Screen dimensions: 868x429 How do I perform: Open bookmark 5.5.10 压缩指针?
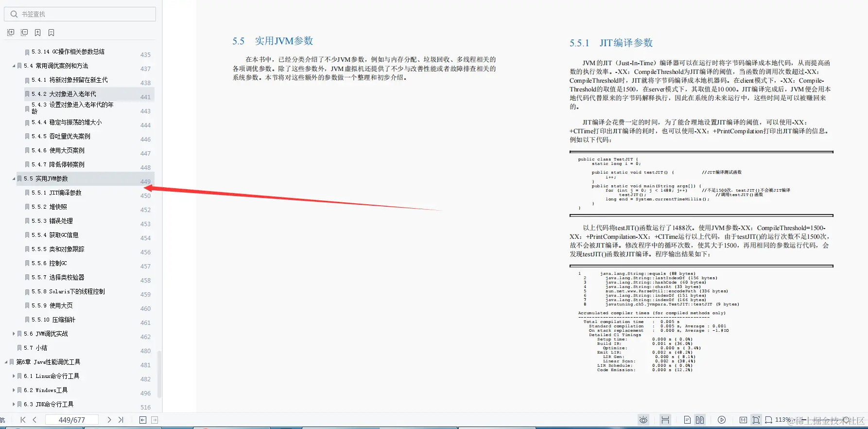(x=53, y=320)
